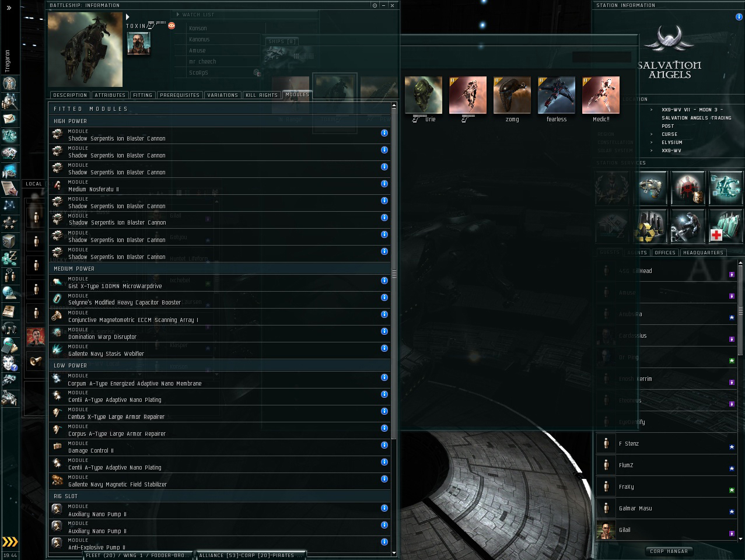Switch to the Attributes tab
The width and height of the screenshot is (745, 560).
coord(110,95)
